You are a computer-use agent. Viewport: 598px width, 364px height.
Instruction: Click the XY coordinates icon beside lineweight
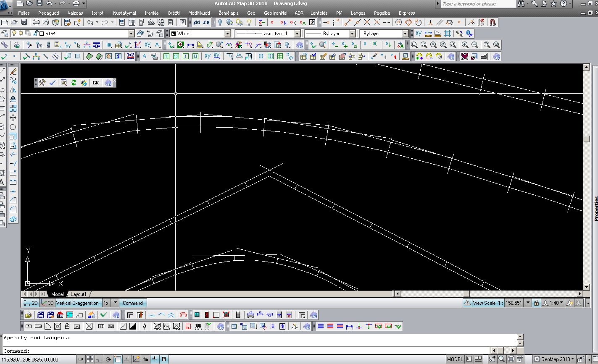[x=419, y=34]
